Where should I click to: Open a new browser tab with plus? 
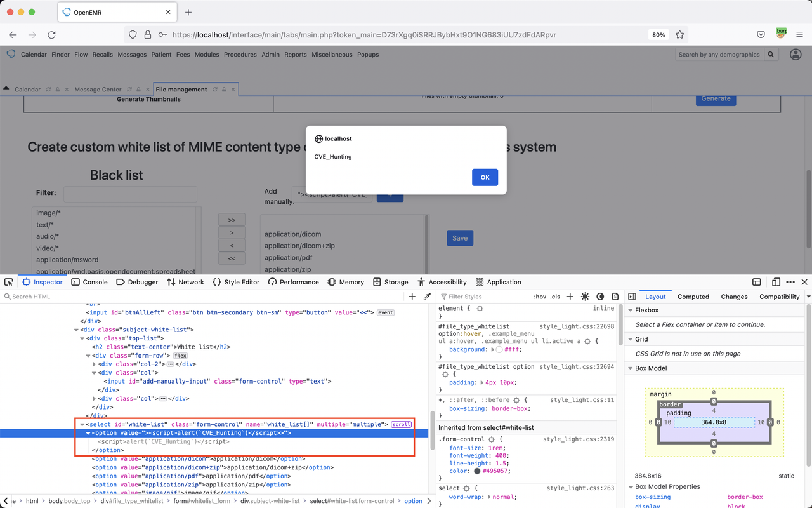coord(188,12)
